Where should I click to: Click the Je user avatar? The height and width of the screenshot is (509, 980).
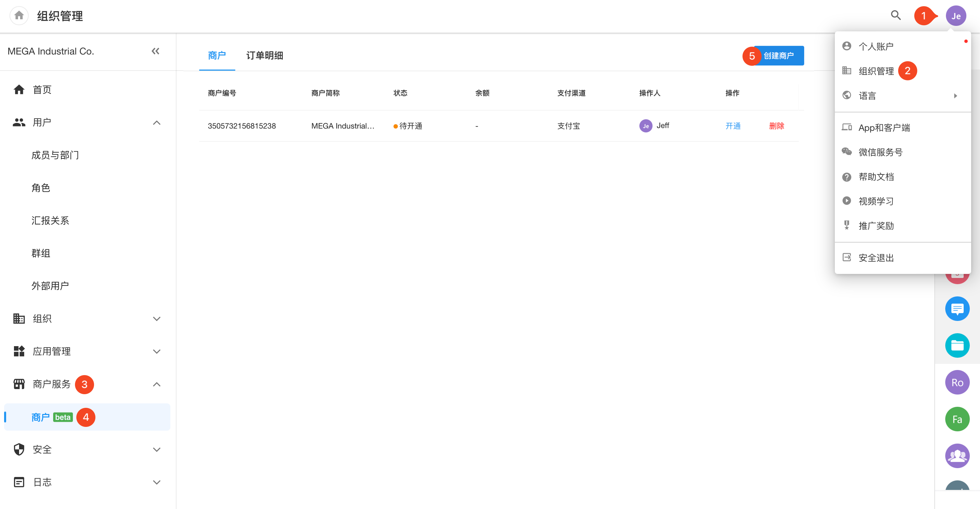(x=956, y=16)
